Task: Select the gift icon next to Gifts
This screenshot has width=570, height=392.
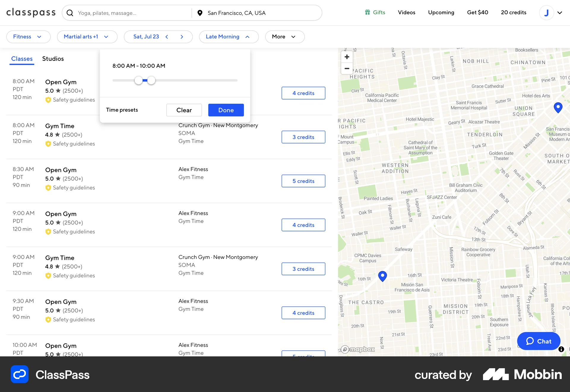Action: tap(367, 12)
